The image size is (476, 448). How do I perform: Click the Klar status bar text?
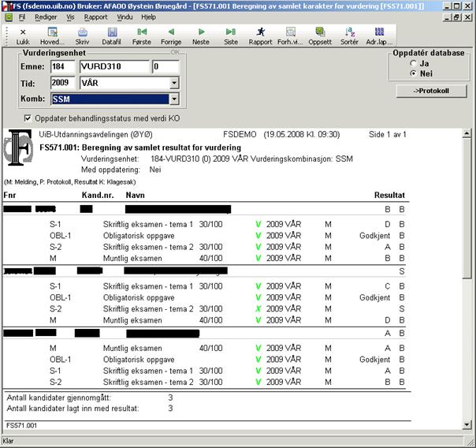8,441
